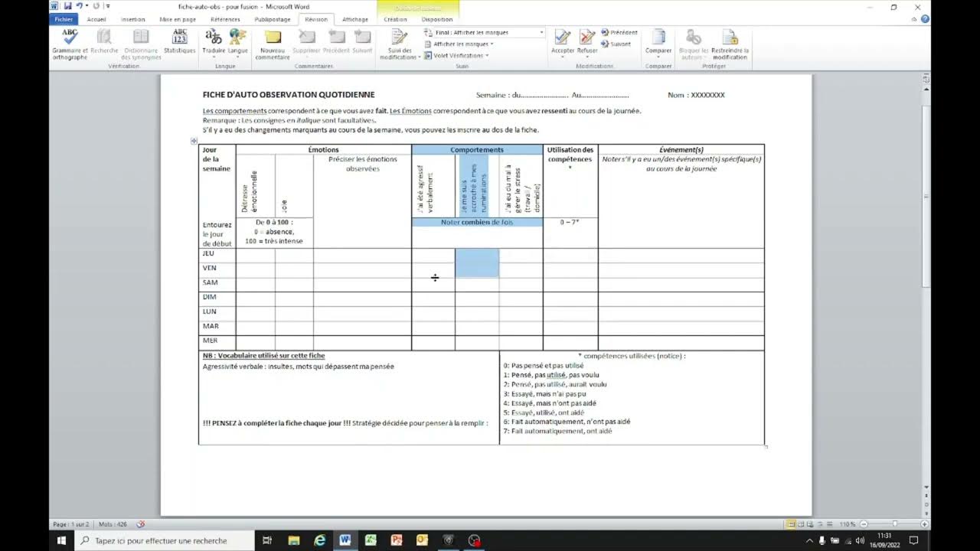Open the Windows Start menu
The height and width of the screenshot is (551, 980).
[62, 540]
